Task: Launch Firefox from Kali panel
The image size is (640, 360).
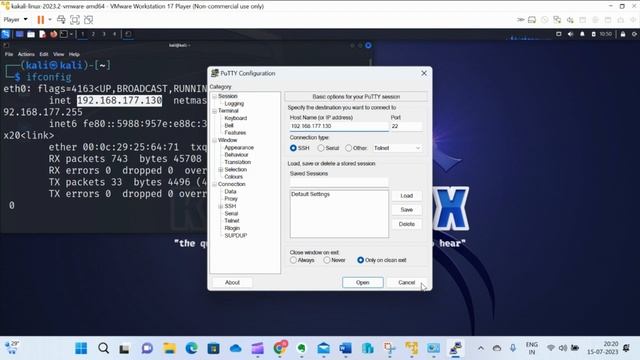Action: 53,34
